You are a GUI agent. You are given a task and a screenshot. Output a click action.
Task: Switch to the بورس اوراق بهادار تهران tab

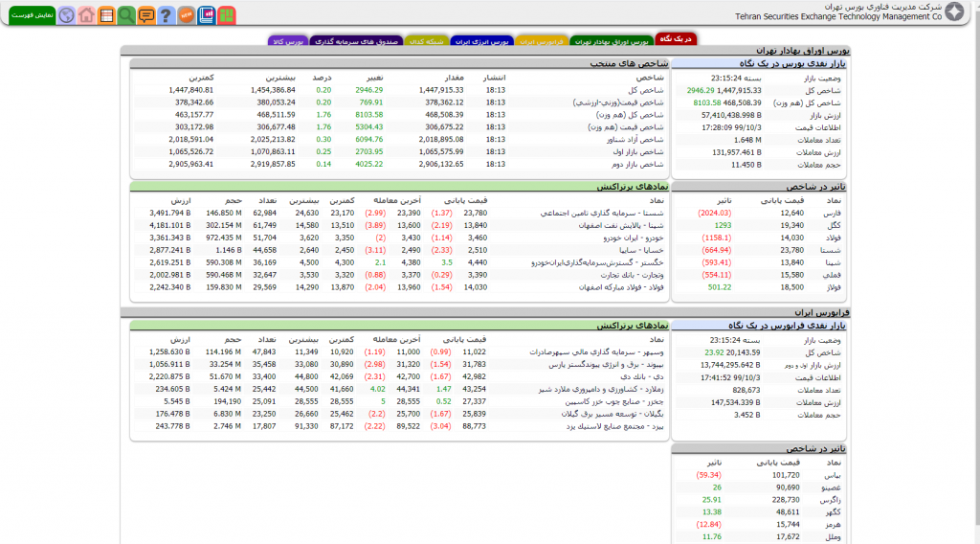pyautogui.click(x=611, y=41)
